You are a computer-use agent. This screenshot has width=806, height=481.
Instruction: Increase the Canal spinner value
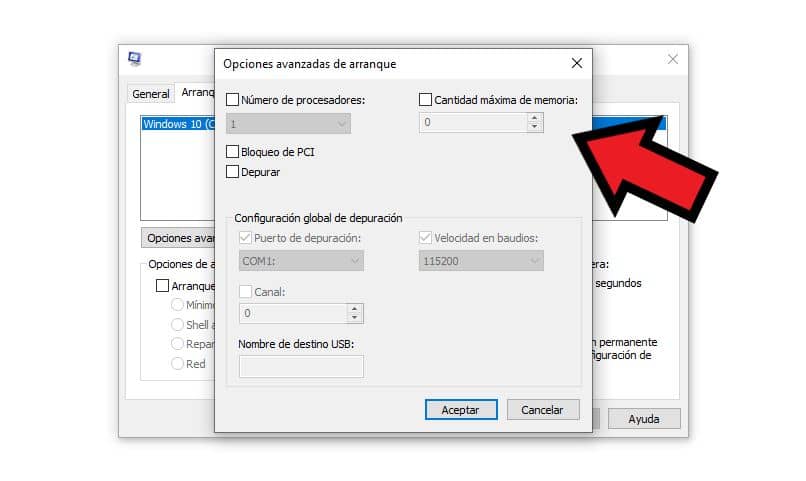coord(355,309)
